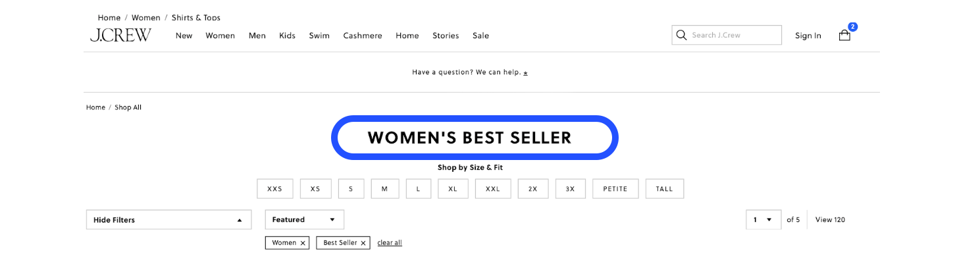Viewport: 980px width, 268px height.
Task: Open the page number dropdown
Action: pyautogui.click(x=763, y=220)
